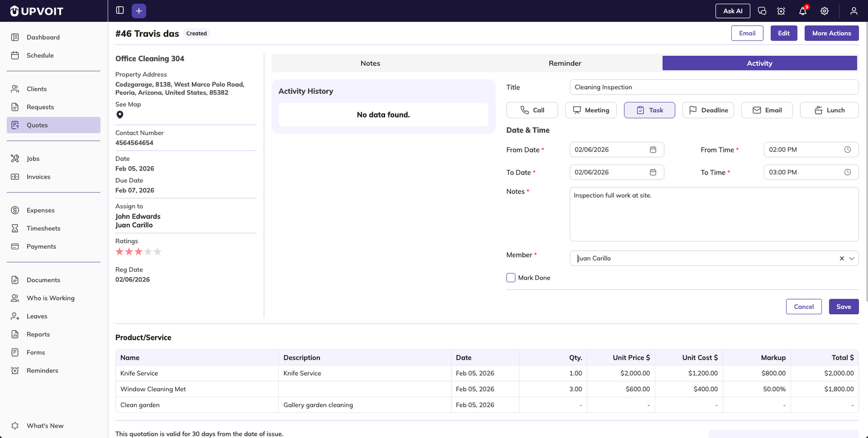Expand the Member dropdown chevron
Screen dimensions: 868x438
click(852, 258)
